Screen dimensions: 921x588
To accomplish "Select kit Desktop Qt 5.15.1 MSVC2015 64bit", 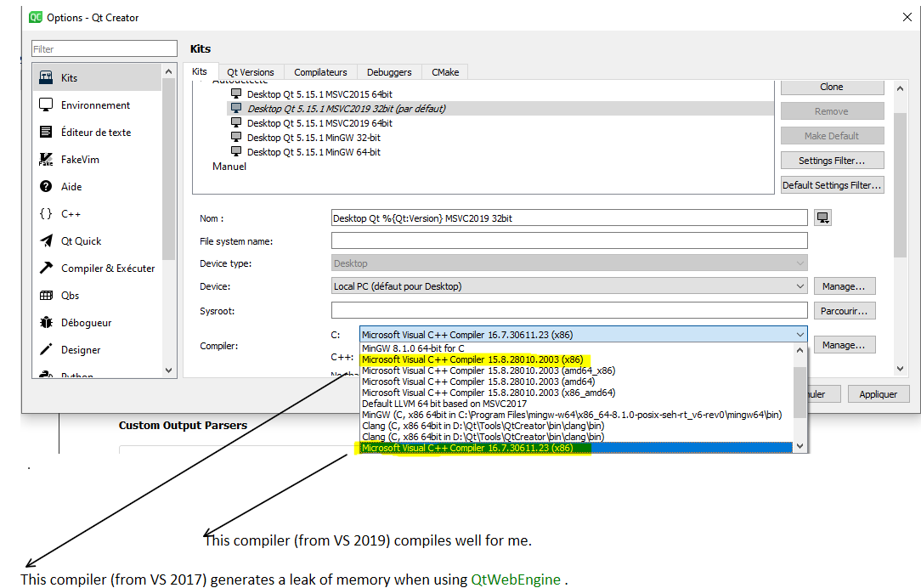I will (x=319, y=94).
